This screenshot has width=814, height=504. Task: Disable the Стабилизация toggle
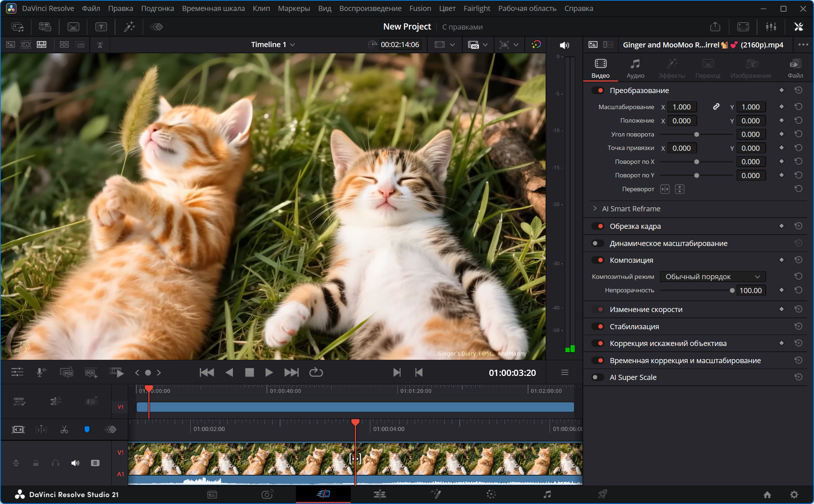(x=598, y=327)
